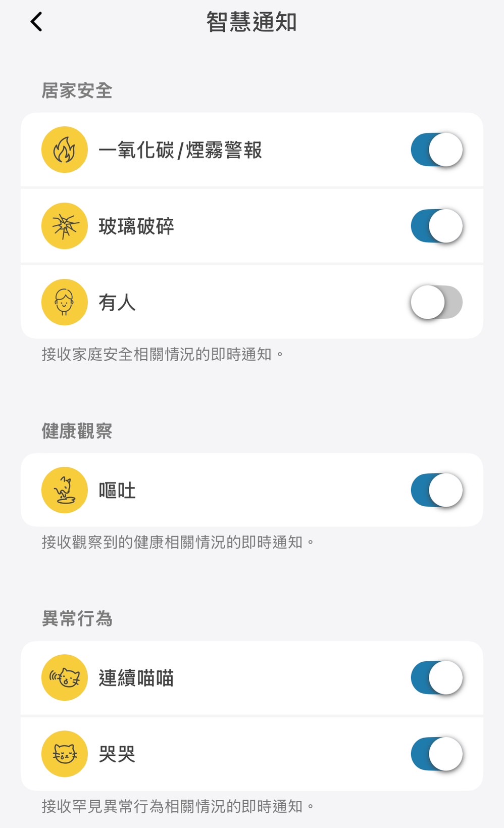504x828 pixels.
Task: Turn off 嘔吐 notification toggle
Action: 436,490
